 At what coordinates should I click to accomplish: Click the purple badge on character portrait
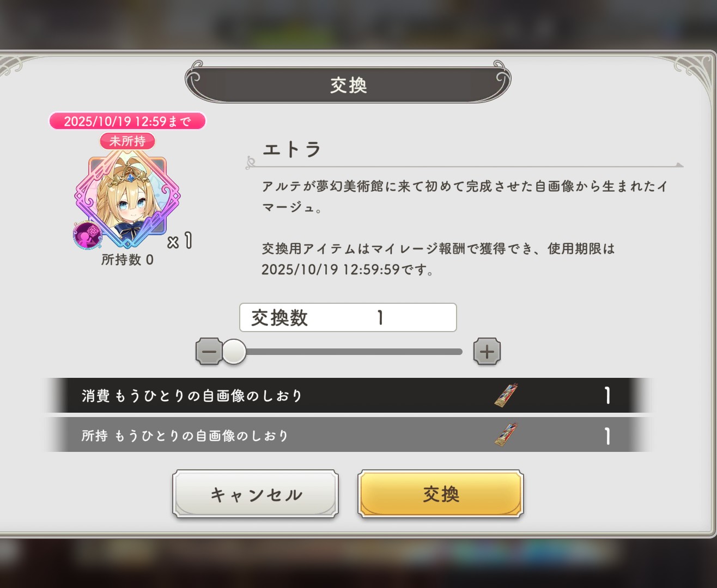coord(87,235)
